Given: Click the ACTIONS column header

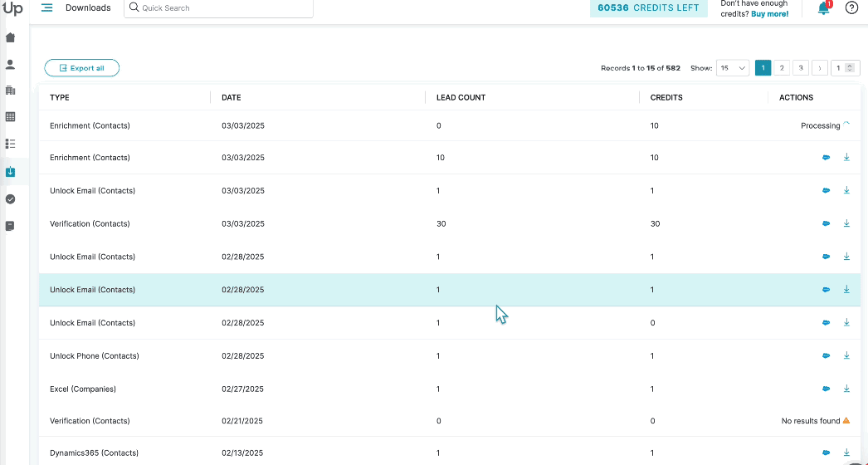Looking at the screenshot, I should pyautogui.click(x=796, y=97).
